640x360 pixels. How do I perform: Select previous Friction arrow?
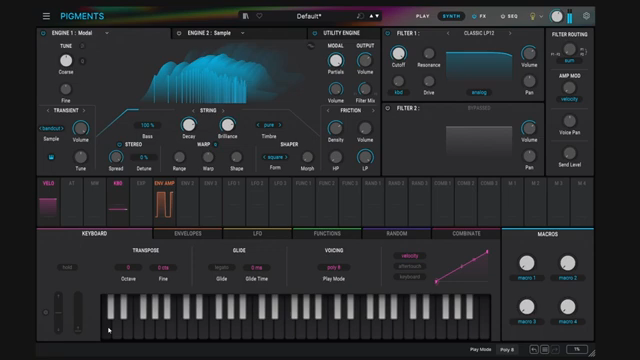328,111
